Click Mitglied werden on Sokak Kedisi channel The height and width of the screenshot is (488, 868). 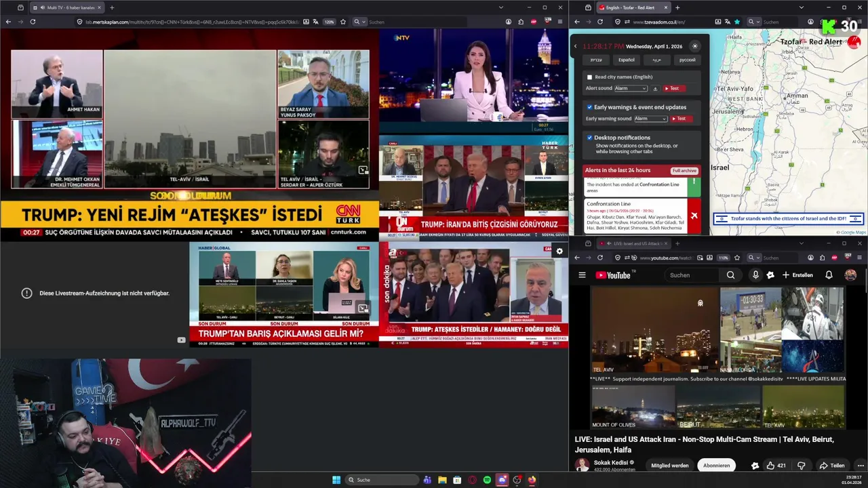coord(669,466)
